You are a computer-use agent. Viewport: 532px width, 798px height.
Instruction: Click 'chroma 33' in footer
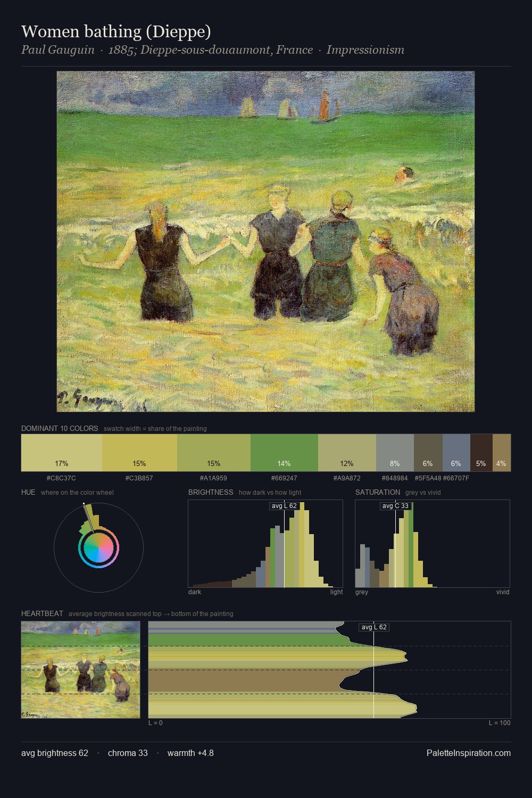pyautogui.click(x=128, y=753)
